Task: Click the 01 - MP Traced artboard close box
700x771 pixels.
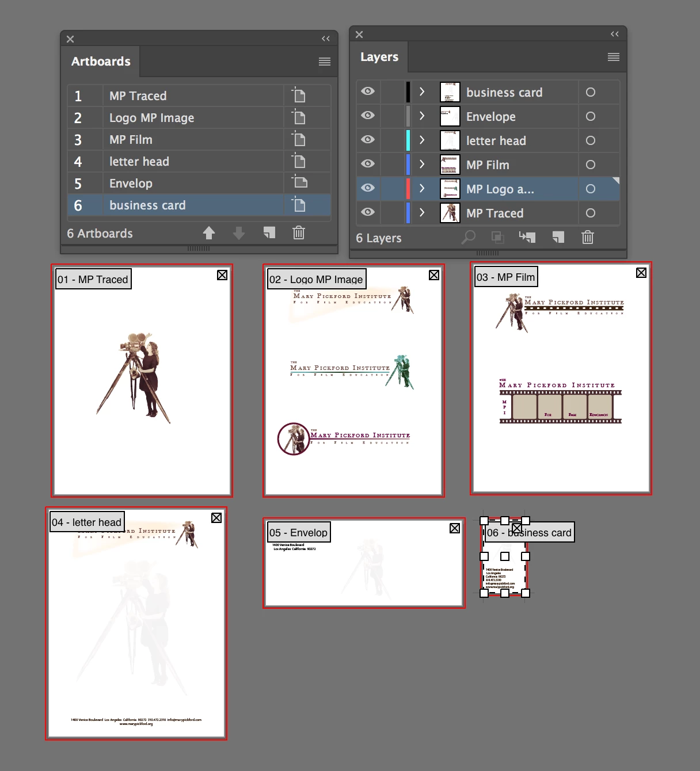Action: coord(222,275)
